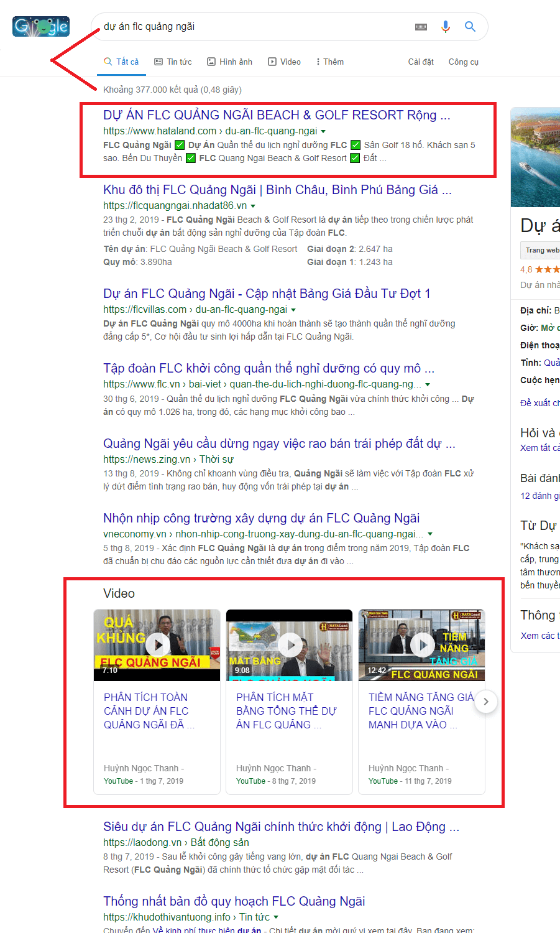Click the search query input field

(x=249, y=27)
